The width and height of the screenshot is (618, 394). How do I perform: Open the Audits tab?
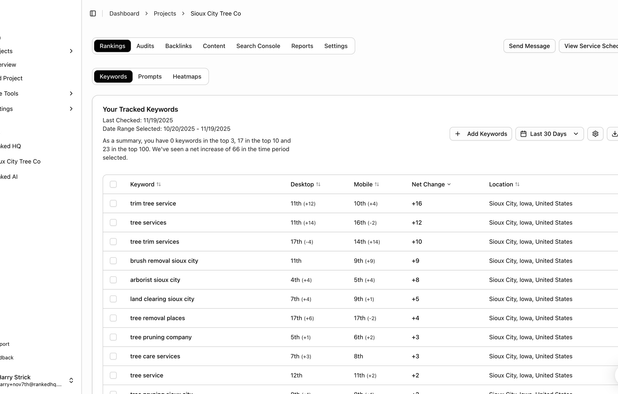click(145, 46)
